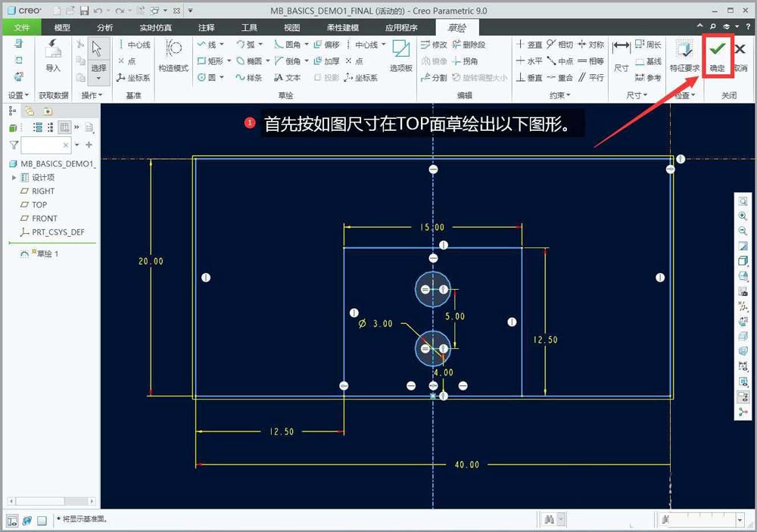Select the 倒角 chamfer tool
The width and height of the screenshot is (757, 532).
pos(288,61)
